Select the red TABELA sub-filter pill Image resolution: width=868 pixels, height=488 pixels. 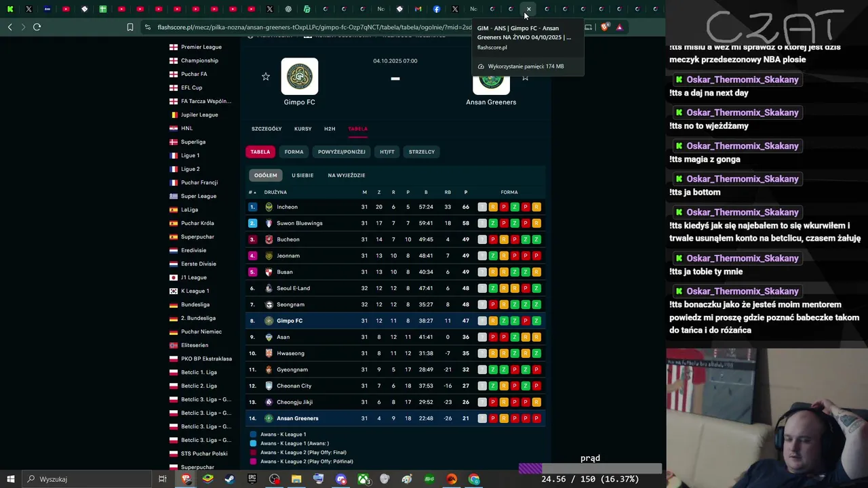point(260,152)
